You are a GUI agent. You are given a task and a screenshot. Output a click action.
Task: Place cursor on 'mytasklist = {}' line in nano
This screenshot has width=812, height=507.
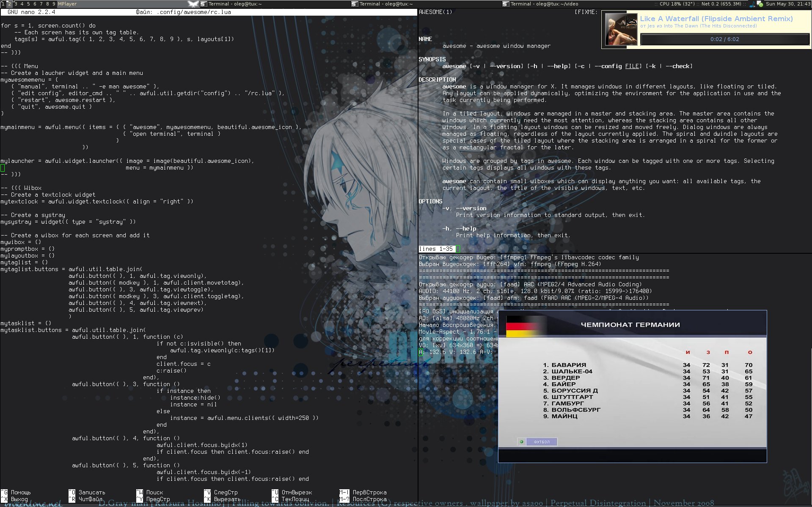pos(26,323)
